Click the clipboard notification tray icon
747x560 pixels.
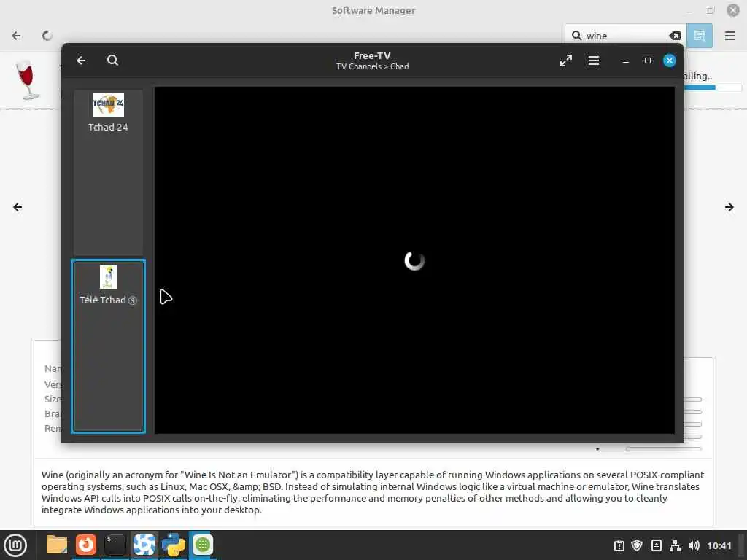coord(619,545)
